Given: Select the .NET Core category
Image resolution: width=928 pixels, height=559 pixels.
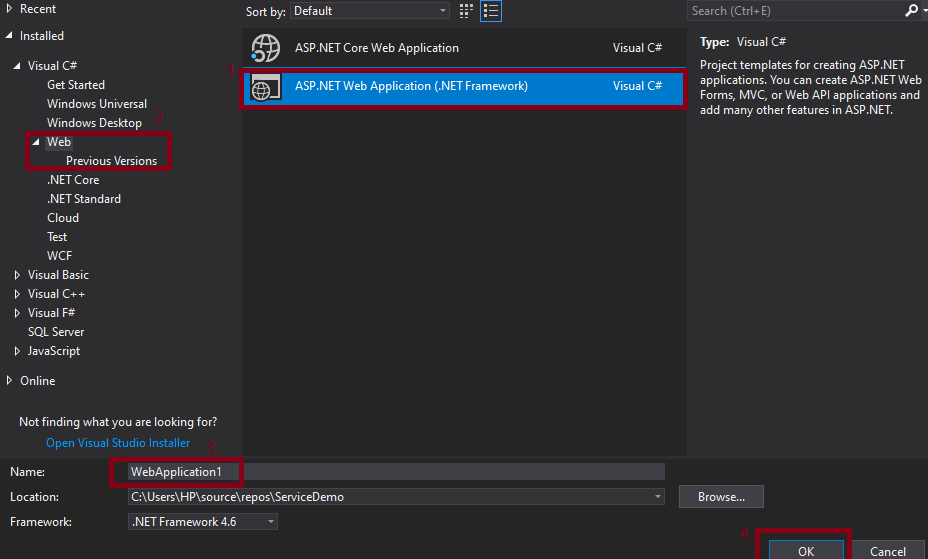Looking at the screenshot, I should (x=73, y=180).
